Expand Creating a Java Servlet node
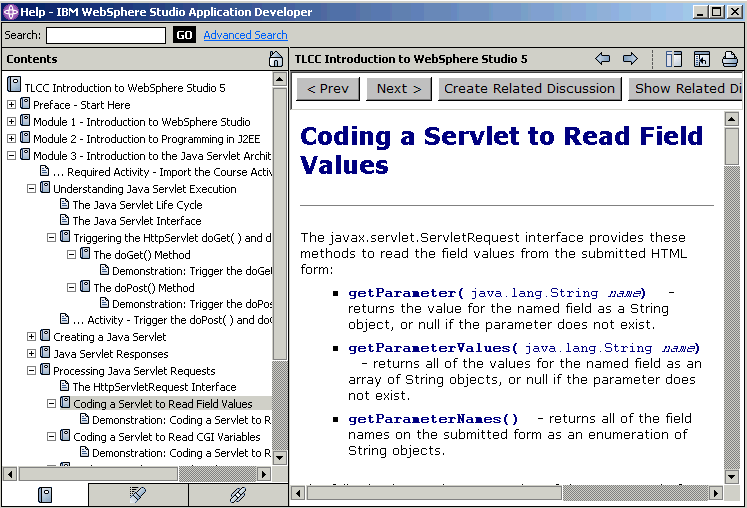747x508 pixels. tap(31, 337)
